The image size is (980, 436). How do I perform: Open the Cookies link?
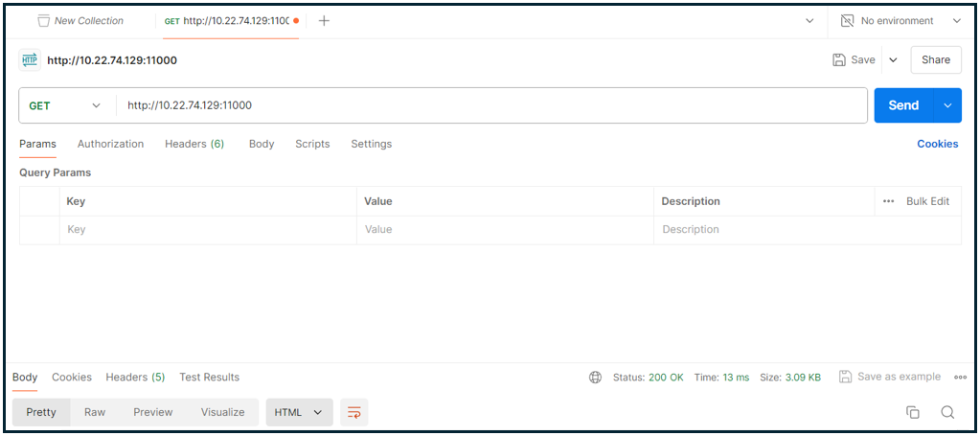(937, 144)
